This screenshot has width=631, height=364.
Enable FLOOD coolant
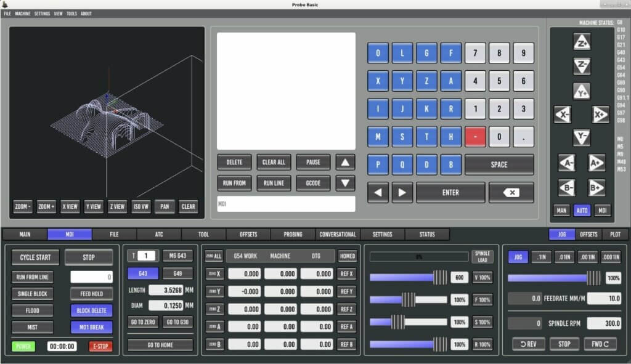click(32, 310)
